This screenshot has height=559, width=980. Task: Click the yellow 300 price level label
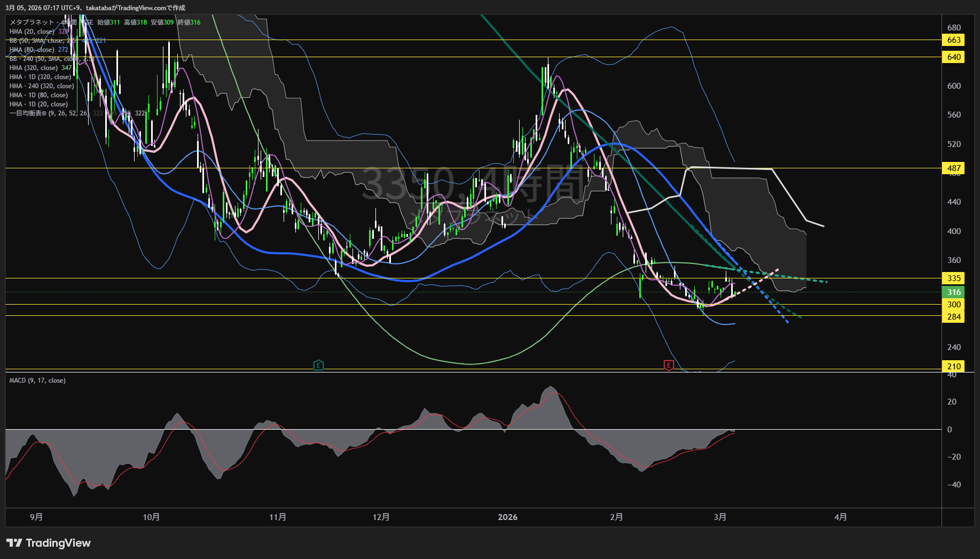[x=954, y=305]
